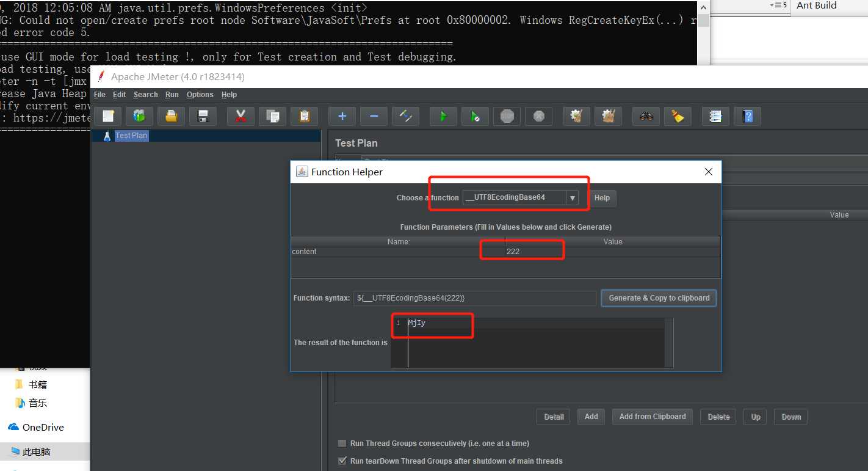Click the Help question mark toolbar icon
Screen dimensions: 868x471
click(x=748, y=116)
